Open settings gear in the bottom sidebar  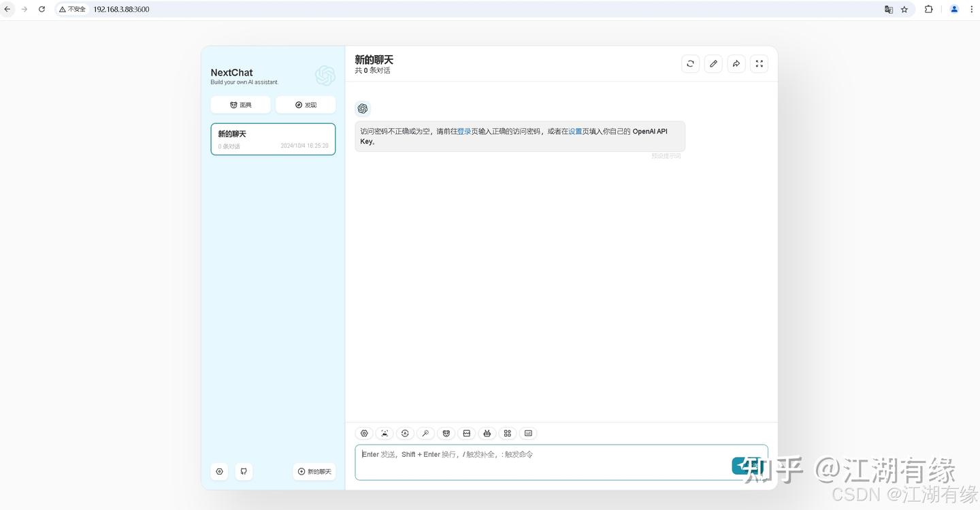[x=219, y=471]
